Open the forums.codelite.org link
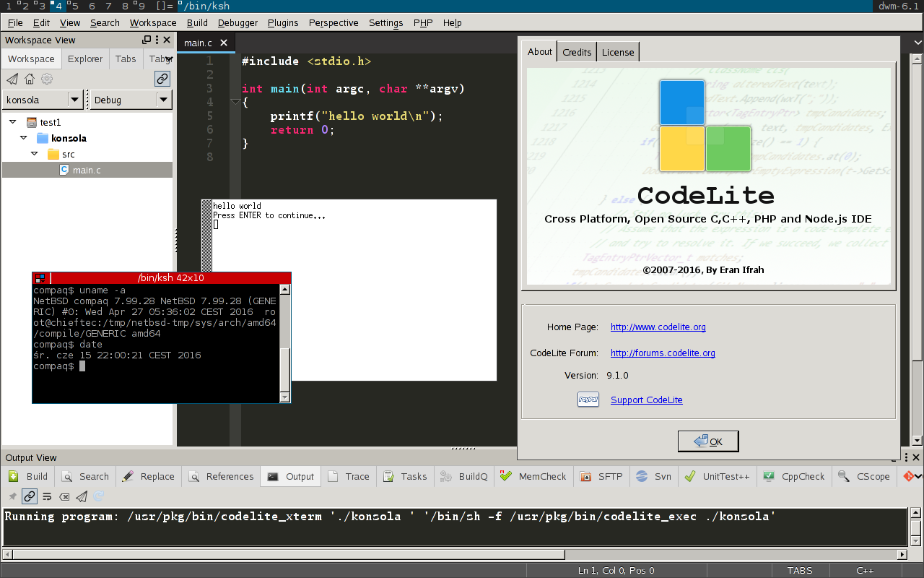The width and height of the screenshot is (924, 578). 663,353
